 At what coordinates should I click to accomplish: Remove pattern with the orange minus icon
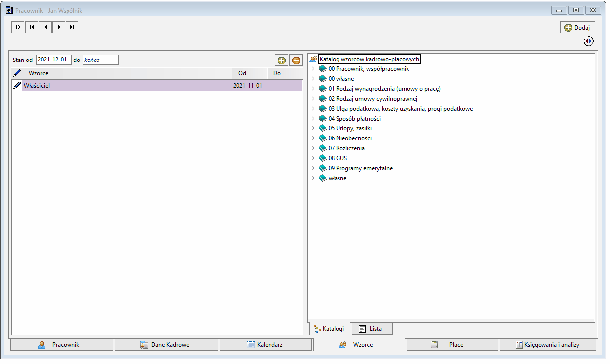coord(296,60)
